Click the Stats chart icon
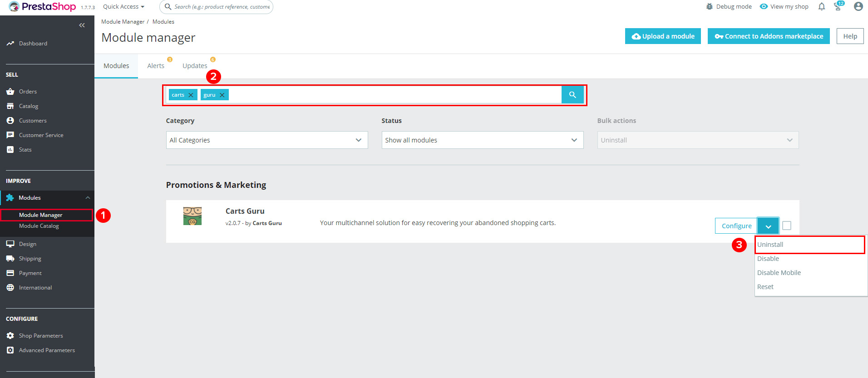The image size is (868, 378). [10, 150]
